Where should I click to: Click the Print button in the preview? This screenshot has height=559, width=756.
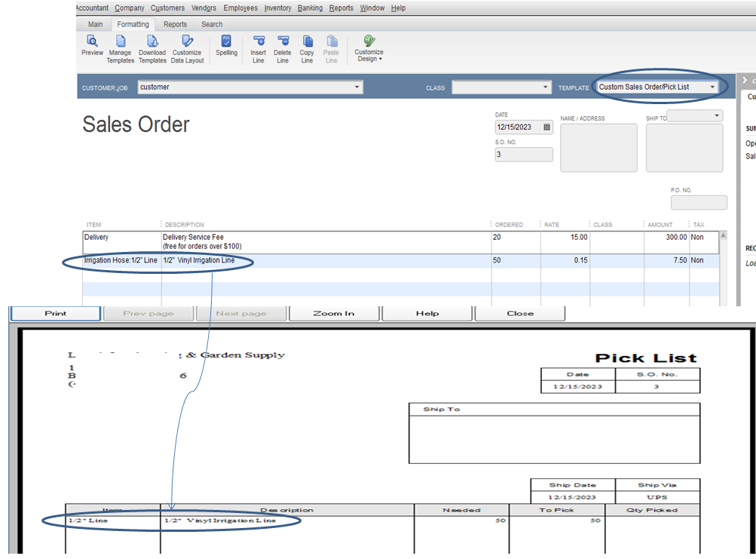tap(55, 312)
